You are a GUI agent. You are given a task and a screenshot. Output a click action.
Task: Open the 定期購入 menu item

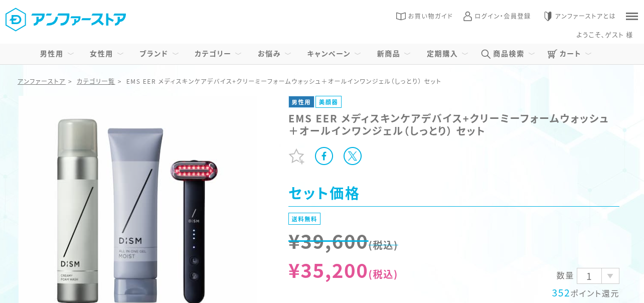(447, 54)
